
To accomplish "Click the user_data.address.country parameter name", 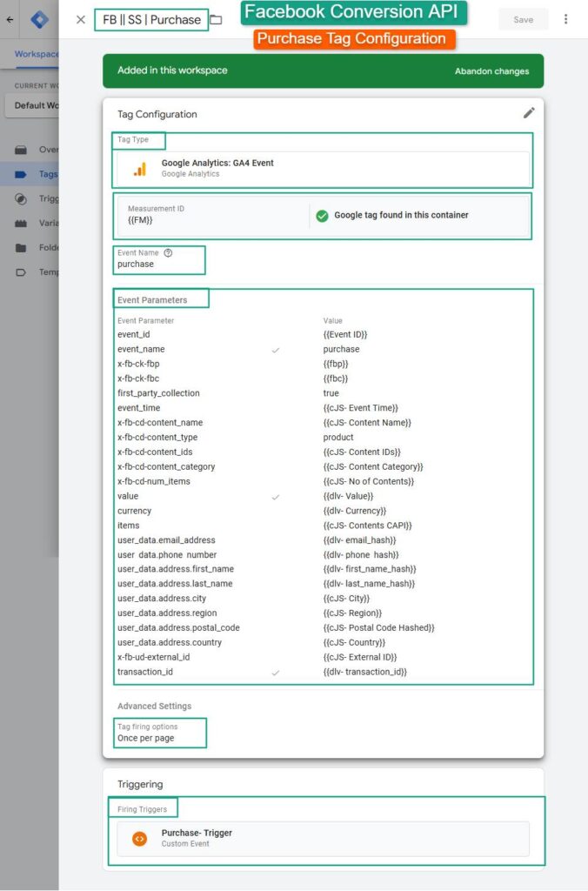I will [170, 643].
